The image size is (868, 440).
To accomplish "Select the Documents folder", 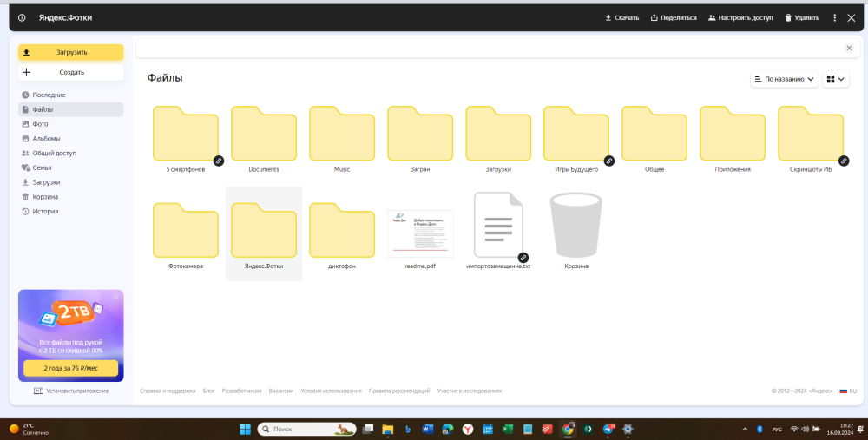I will click(x=264, y=134).
